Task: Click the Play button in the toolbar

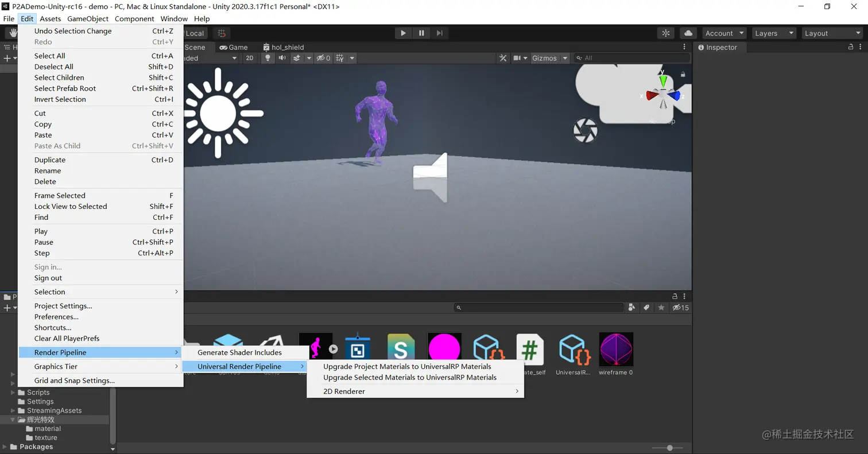Action: [x=403, y=33]
